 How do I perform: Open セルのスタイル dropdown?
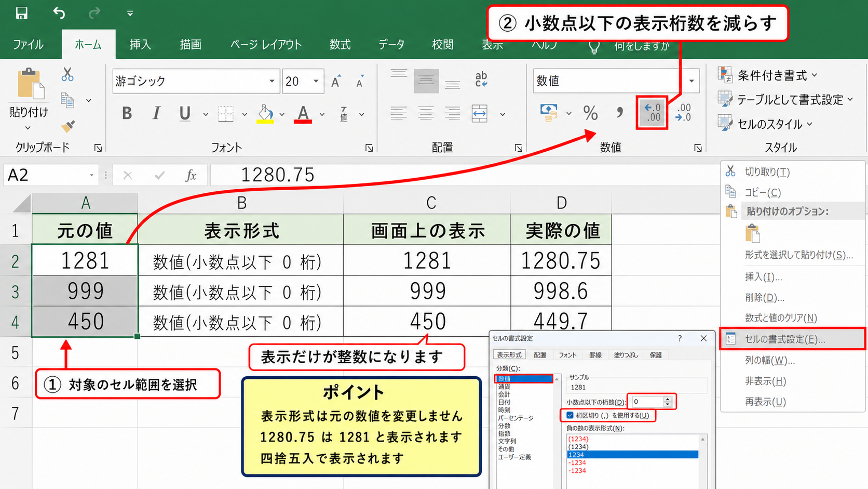(x=765, y=124)
